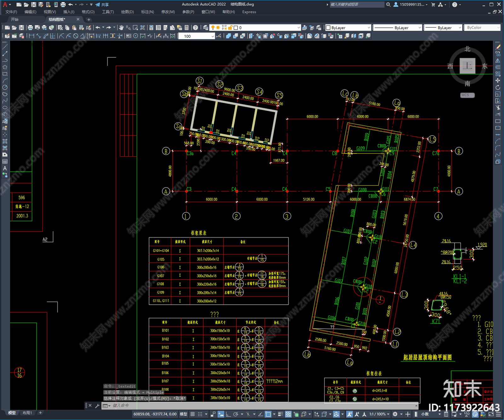Click the Plot/Print icon in the standard toolbar

pyautogui.click(x=30, y=28)
